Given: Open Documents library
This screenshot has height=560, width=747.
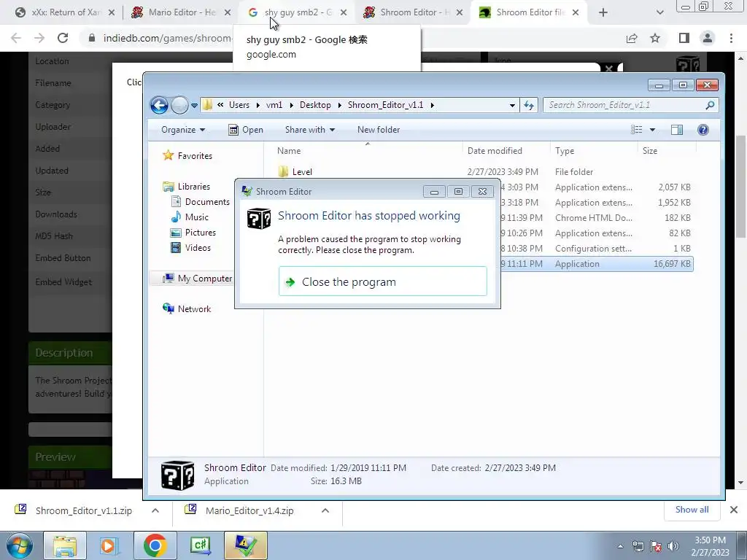Looking at the screenshot, I should point(207,201).
